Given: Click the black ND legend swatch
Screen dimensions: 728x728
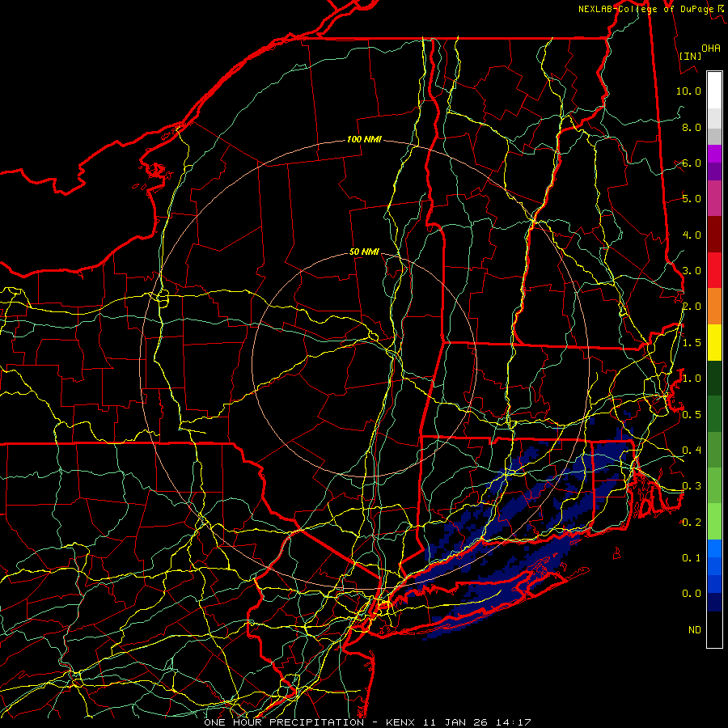Looking at the screenshot, I should pos(714,629).
